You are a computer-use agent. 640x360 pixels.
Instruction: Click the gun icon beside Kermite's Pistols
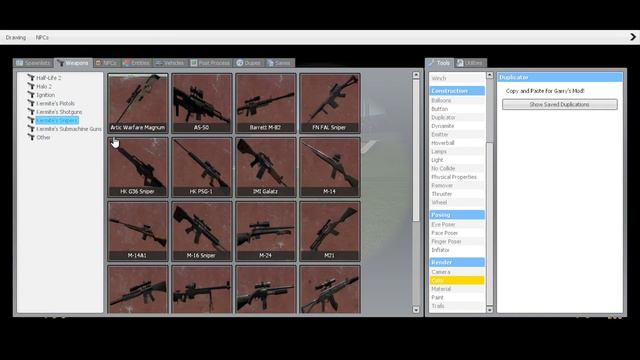(31, 103)
